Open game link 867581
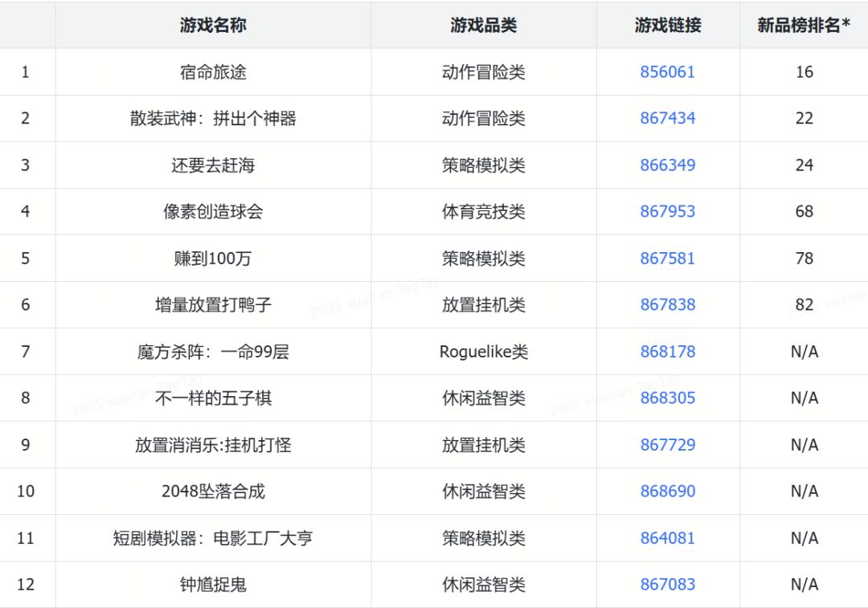868x608 pixels. tap(668, 259)
